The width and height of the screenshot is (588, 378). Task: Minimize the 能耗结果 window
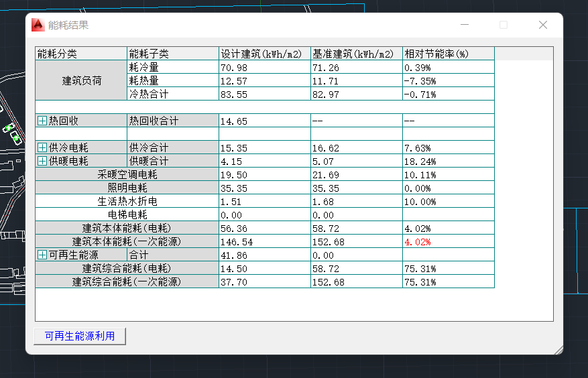coord(464,25)
